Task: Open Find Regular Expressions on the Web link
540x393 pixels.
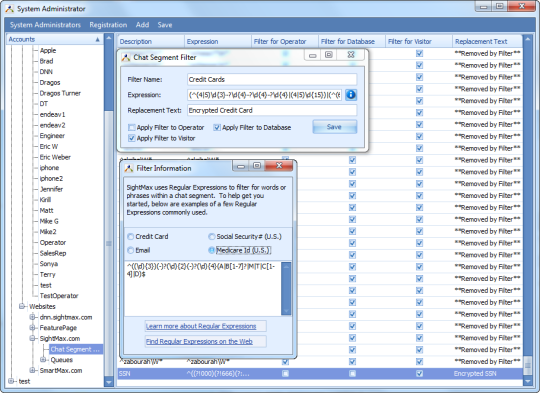Action: (199, 341)
